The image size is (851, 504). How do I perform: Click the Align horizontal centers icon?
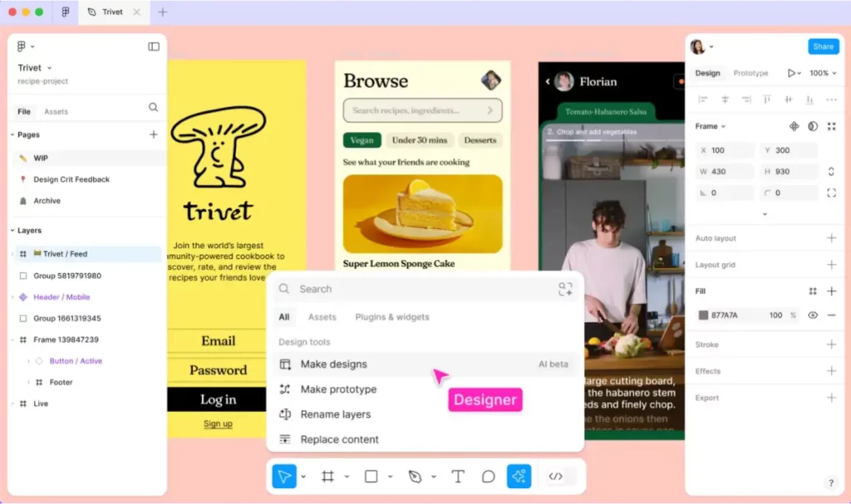pyautogui.click(x=725, y=100)
